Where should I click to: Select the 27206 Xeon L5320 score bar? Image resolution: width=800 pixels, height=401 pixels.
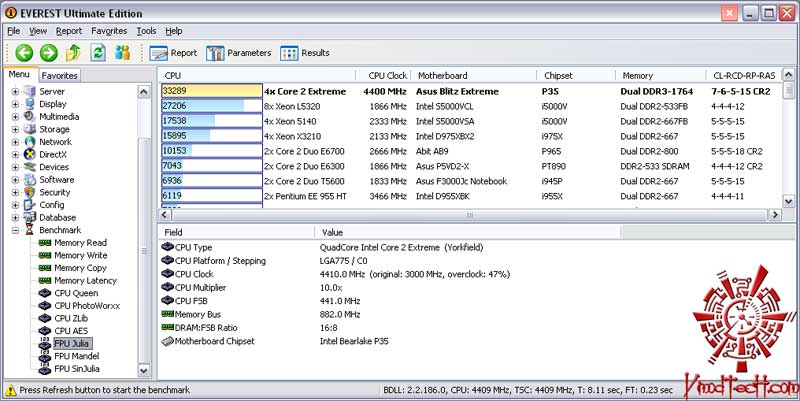click(x=212, y=106)
